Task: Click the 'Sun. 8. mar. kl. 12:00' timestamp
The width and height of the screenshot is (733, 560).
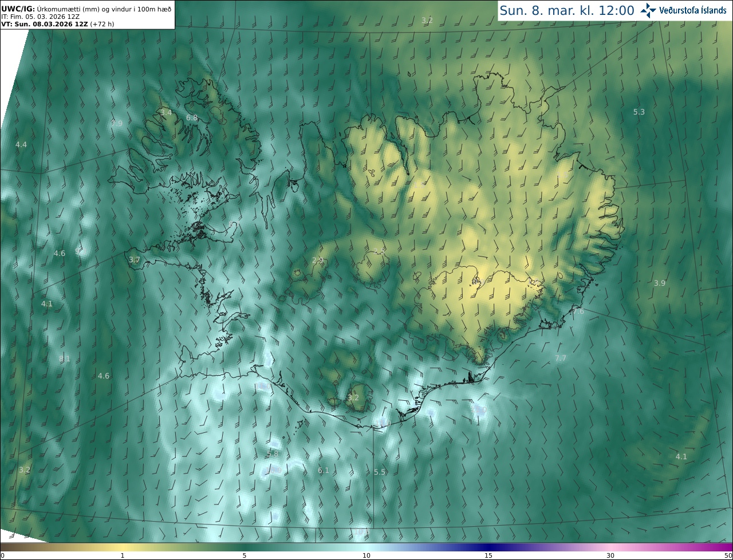Action: click(567, 10)
